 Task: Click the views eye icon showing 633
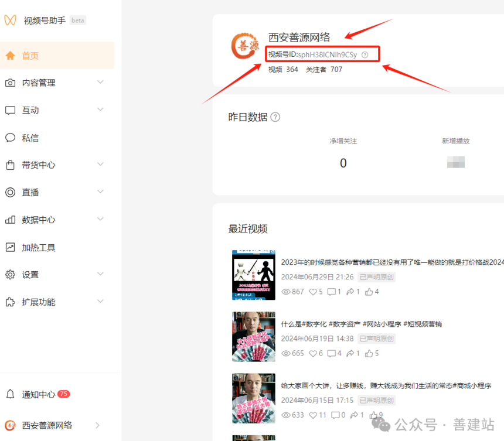(x=286, y=415)
